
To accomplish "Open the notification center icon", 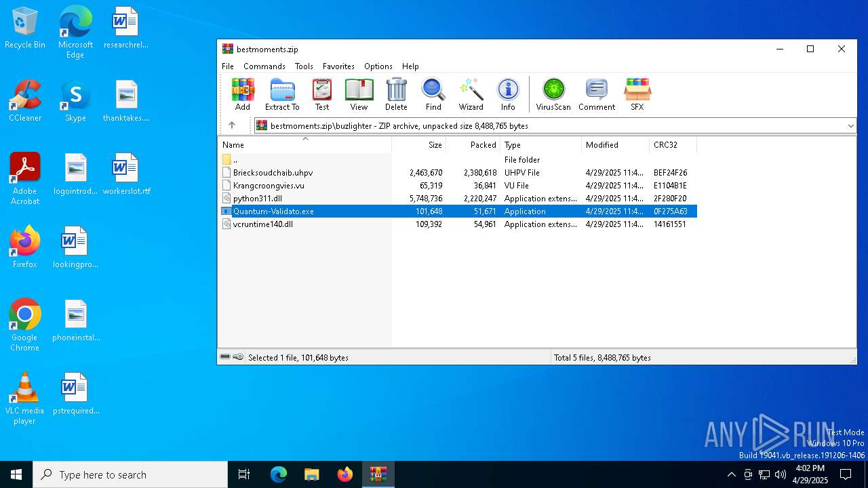I will pyautogui.click(x=846, y=474).
